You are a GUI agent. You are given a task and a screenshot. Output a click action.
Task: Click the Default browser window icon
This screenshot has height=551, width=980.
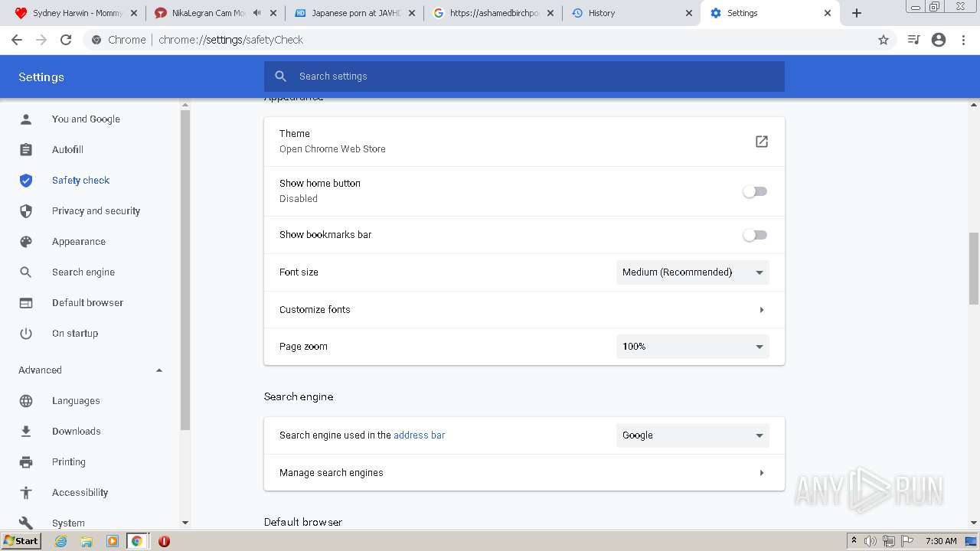pyautogui.click(x=26, y=303)
